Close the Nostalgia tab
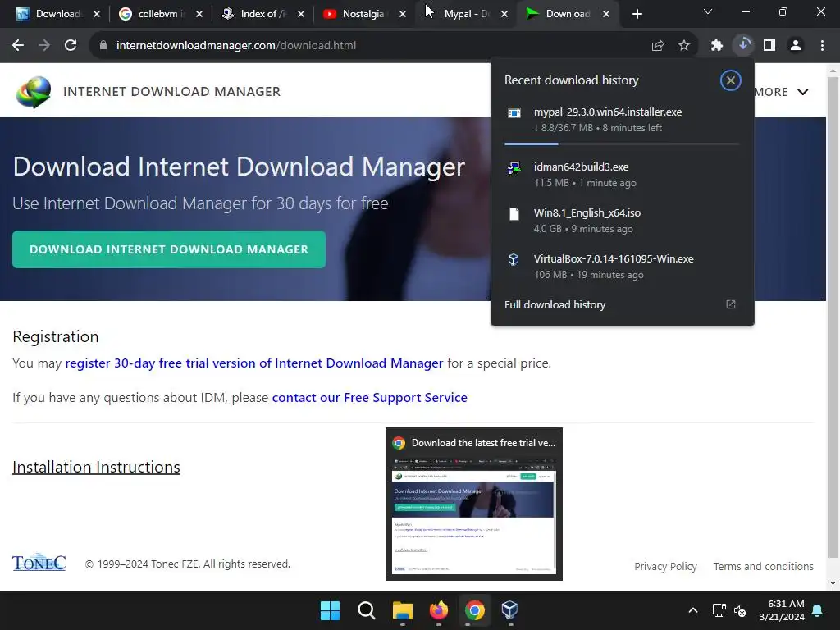 [402, 14]
